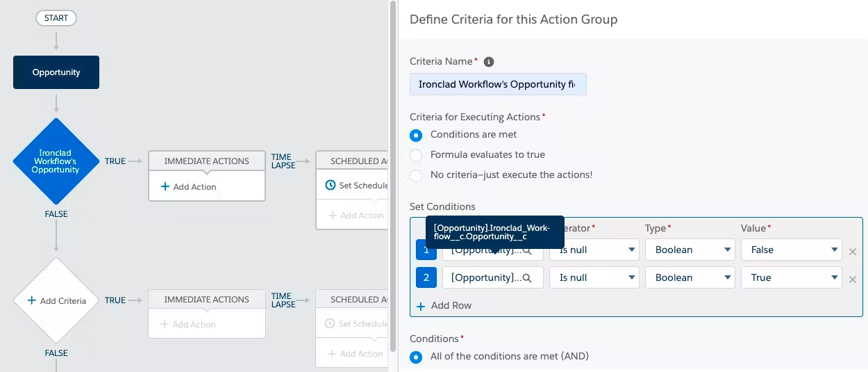
Task: Click Add Action under first Immediate Actions
Action: tap(189, 186)
